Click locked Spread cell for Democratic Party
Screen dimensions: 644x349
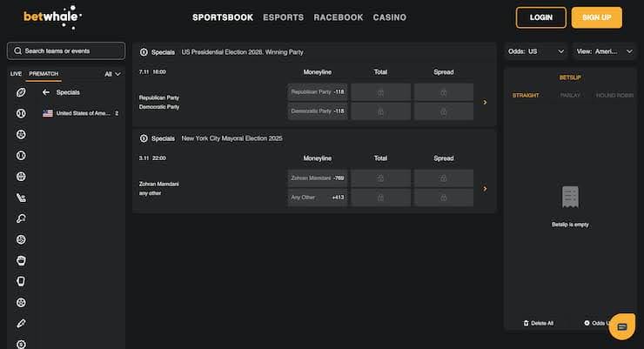point(444,111)
